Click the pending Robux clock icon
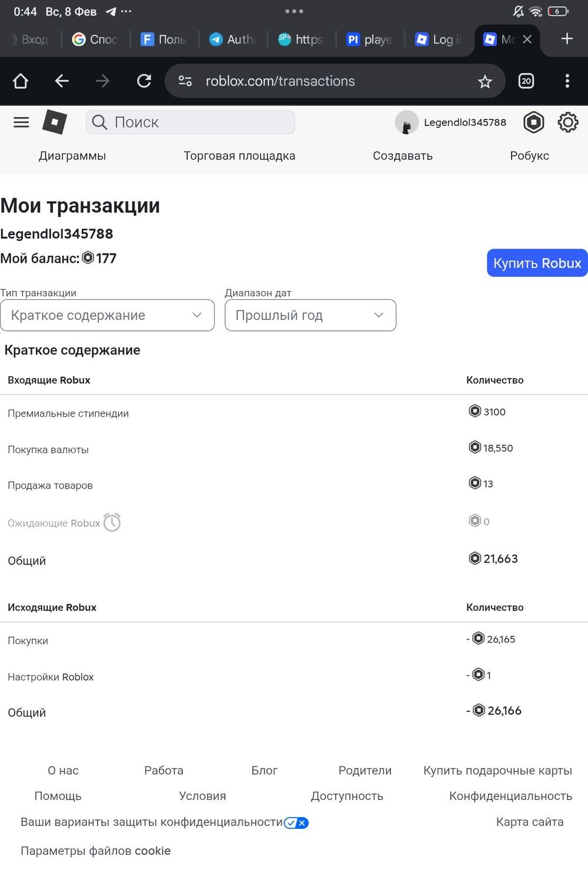Screen dimensions: 588x870 click(x=112, y=523)
